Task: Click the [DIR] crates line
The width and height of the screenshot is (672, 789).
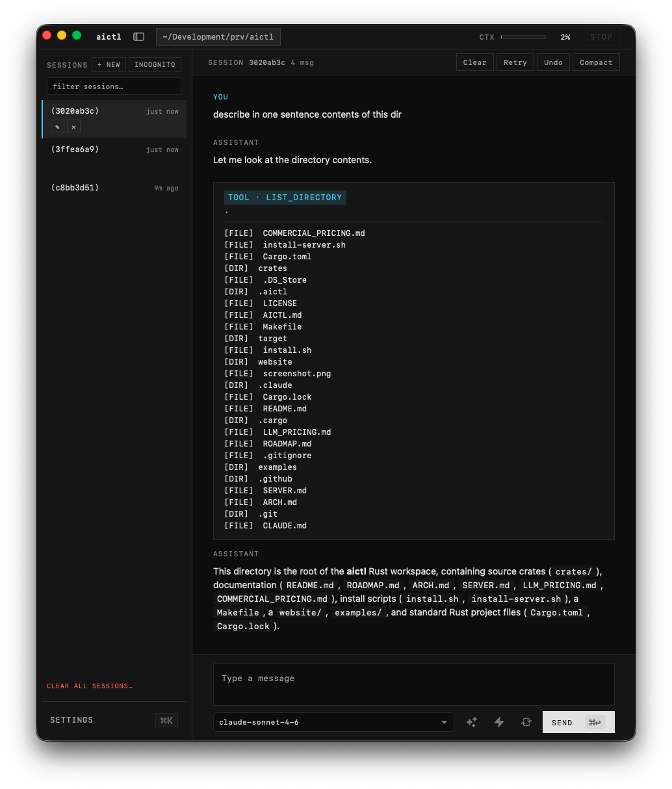Action: click(x=255, y=268)
